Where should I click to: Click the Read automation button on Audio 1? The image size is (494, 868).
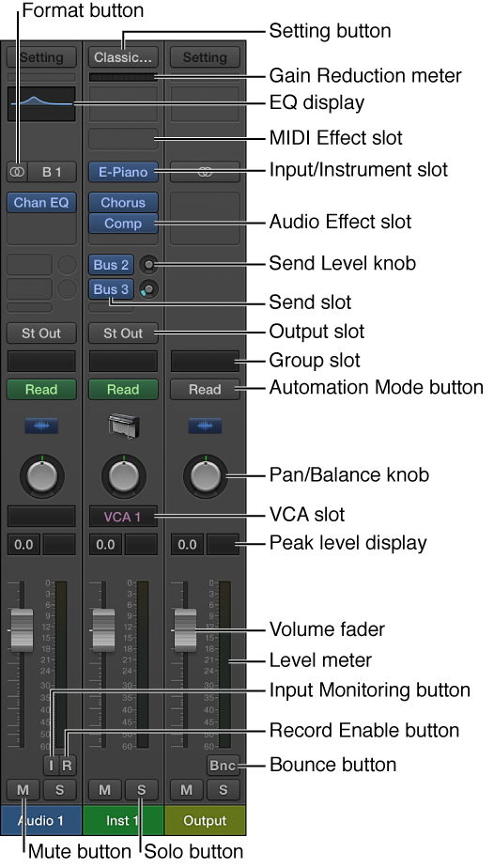(x=41, y=390)
